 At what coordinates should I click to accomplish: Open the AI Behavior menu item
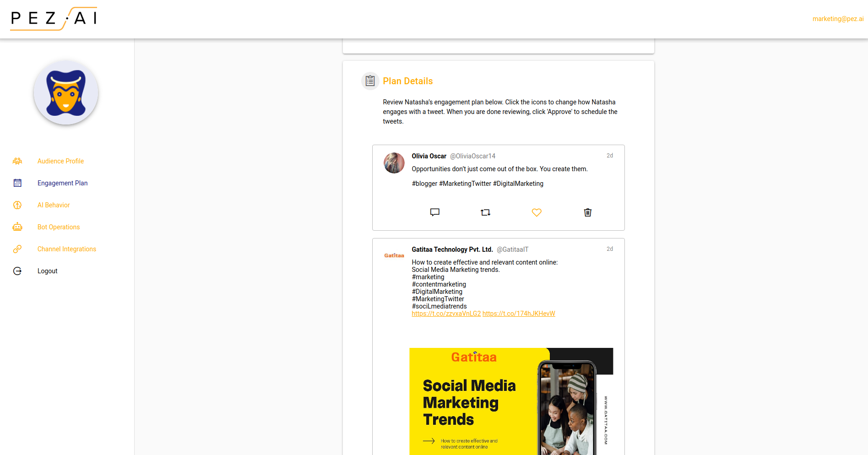(54, 205)
